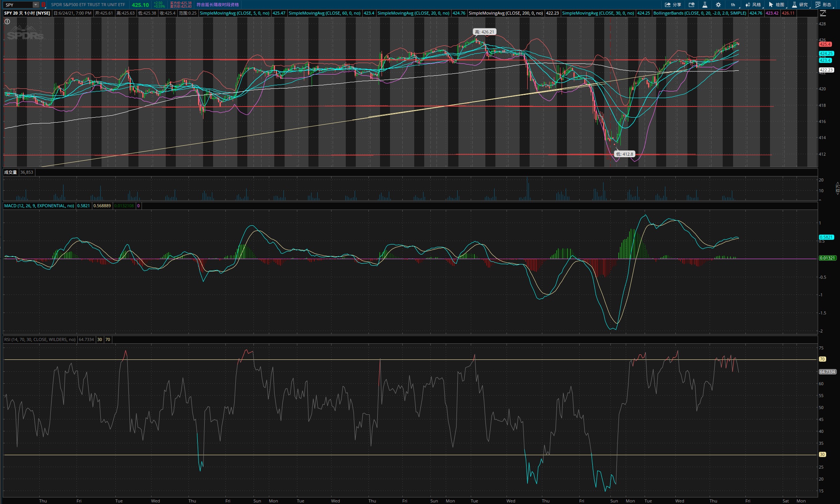The width and height of the screenshot is (840, 504).
Task: Click the 426.21 high price bubble
Action: tap(484, 32)
